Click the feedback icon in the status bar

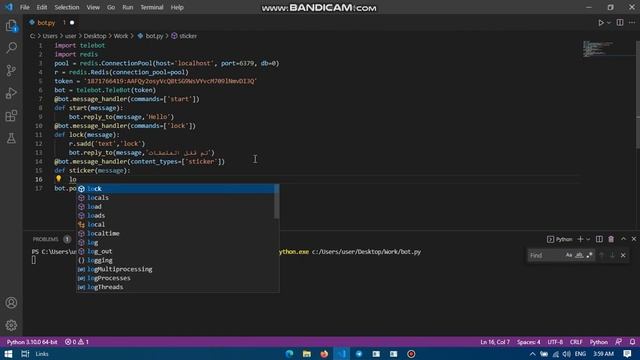(x=619, y=342)
